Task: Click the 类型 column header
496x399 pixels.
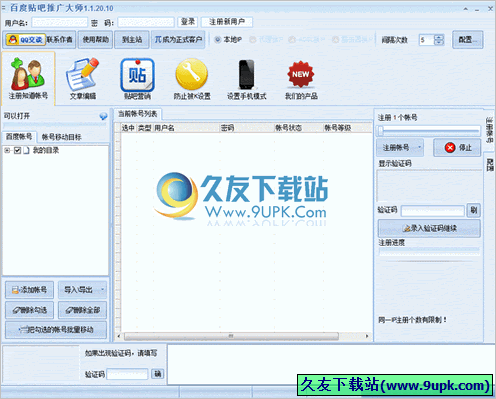Action: (145, 128)
